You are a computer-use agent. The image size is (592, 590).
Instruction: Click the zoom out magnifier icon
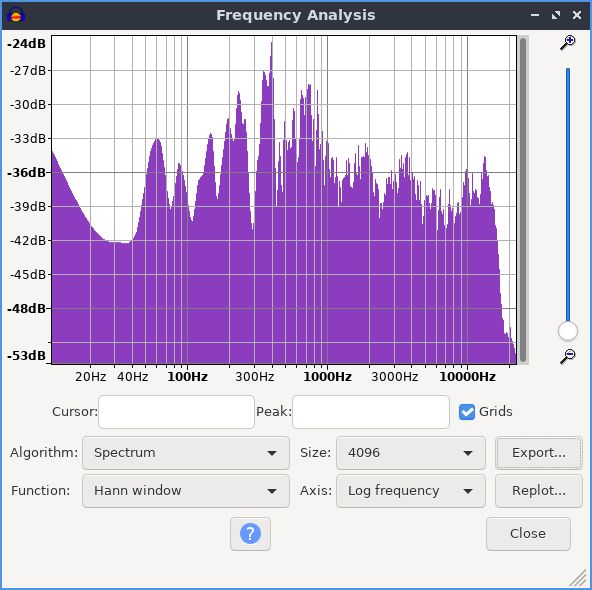pos(567,356)
